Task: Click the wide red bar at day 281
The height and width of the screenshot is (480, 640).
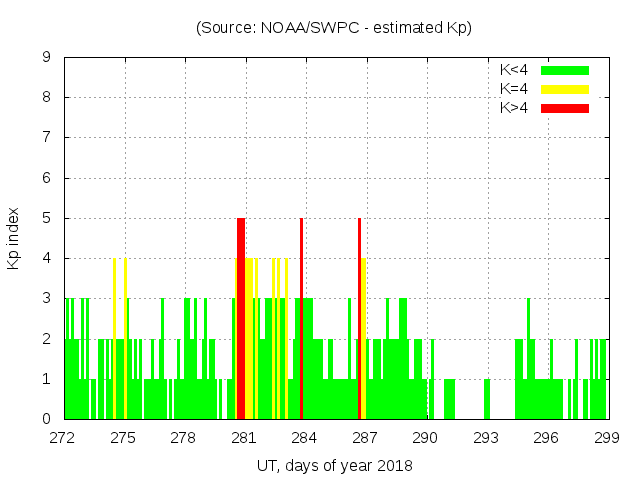Action: 241,320
